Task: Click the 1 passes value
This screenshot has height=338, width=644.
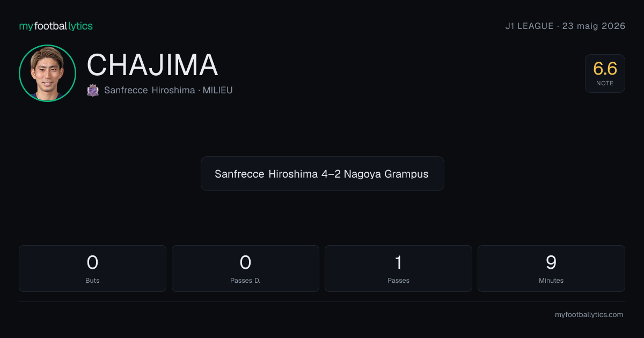Action: pyautogui.click(x=398, y=262)
